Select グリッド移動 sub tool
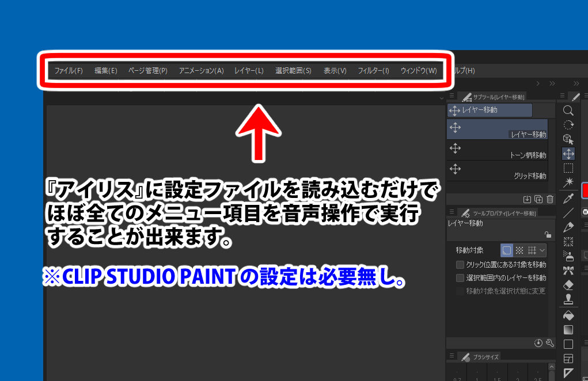The image size is (588, 381). [x=497, y=171]
